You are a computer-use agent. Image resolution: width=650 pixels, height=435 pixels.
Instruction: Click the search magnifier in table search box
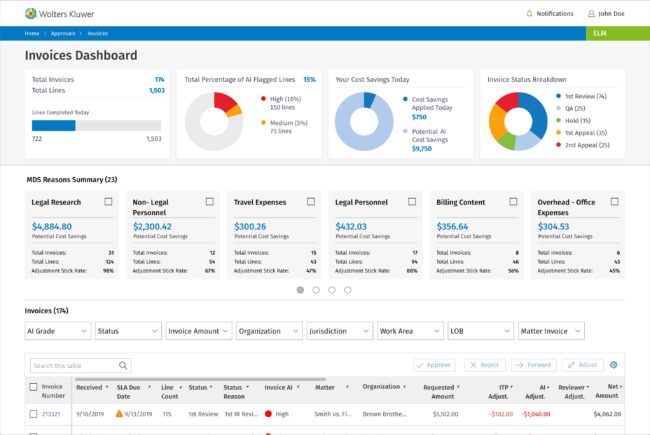pyautogui.click(x=124, y=366)
